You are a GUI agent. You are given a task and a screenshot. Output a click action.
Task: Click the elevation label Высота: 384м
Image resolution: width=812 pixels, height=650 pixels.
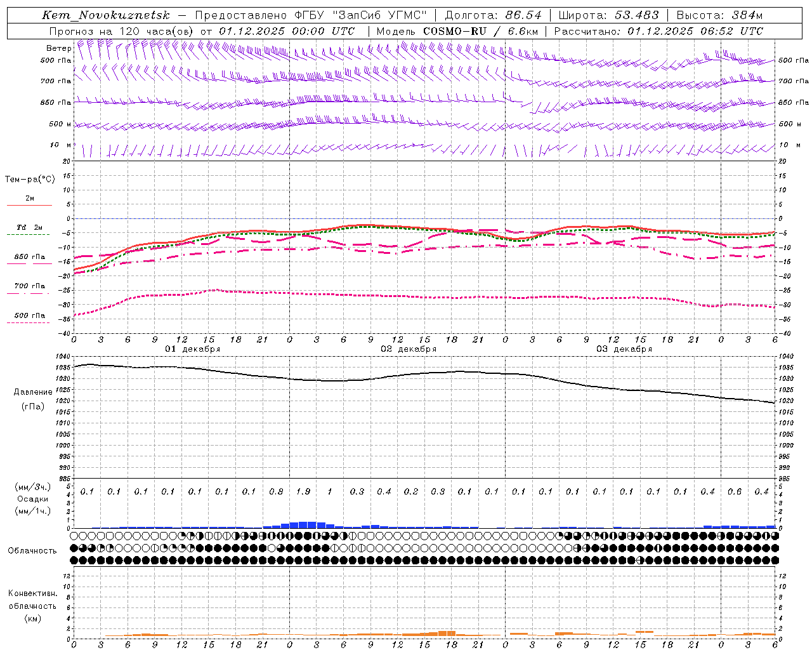[719, 15]
